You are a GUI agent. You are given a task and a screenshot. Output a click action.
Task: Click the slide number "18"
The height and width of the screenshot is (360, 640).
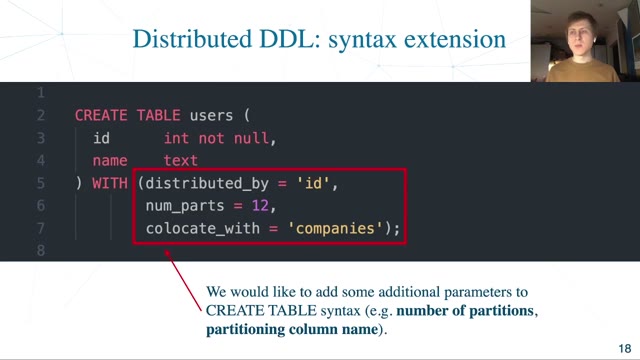(x=625, y=349)
